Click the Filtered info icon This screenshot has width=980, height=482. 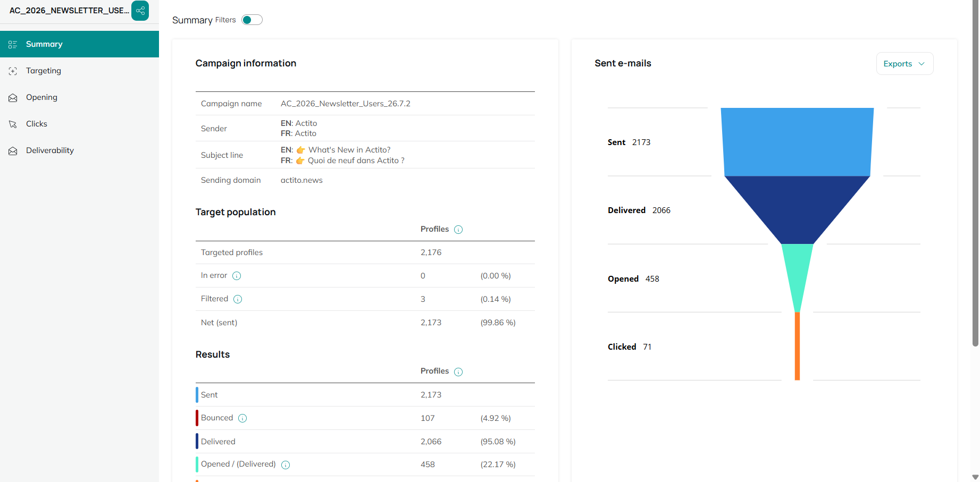tap(238, 299)
